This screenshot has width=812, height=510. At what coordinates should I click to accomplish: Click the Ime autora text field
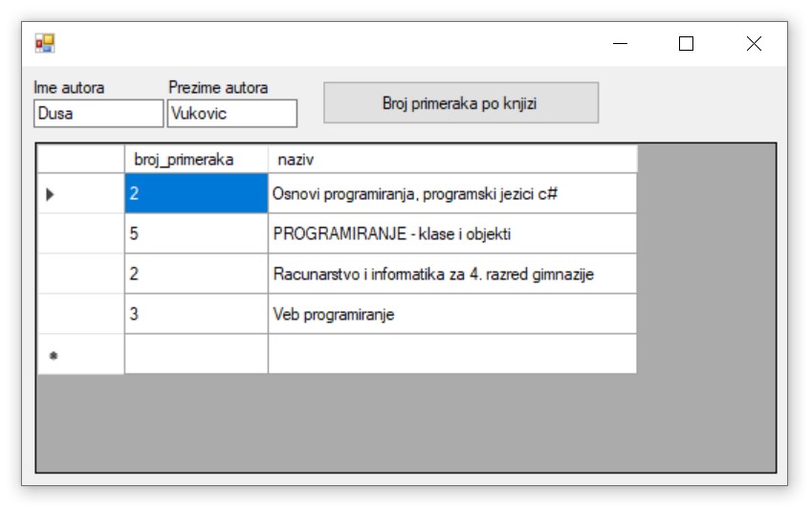tap(98, 114)
